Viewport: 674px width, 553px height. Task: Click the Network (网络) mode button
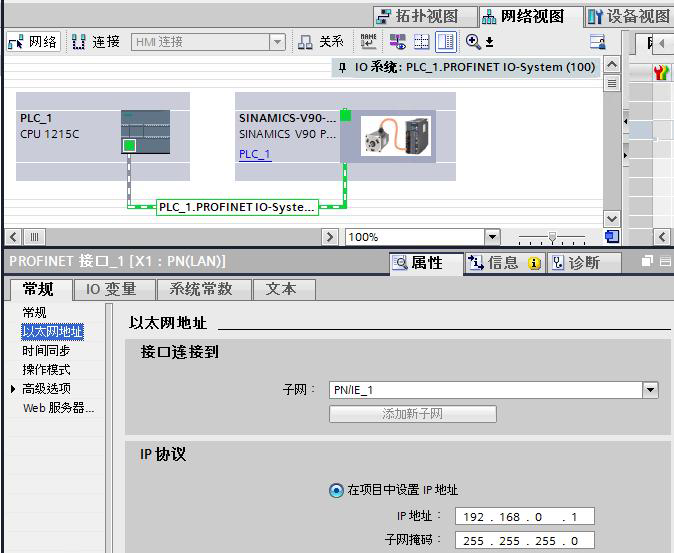click(x=33, y=42)
